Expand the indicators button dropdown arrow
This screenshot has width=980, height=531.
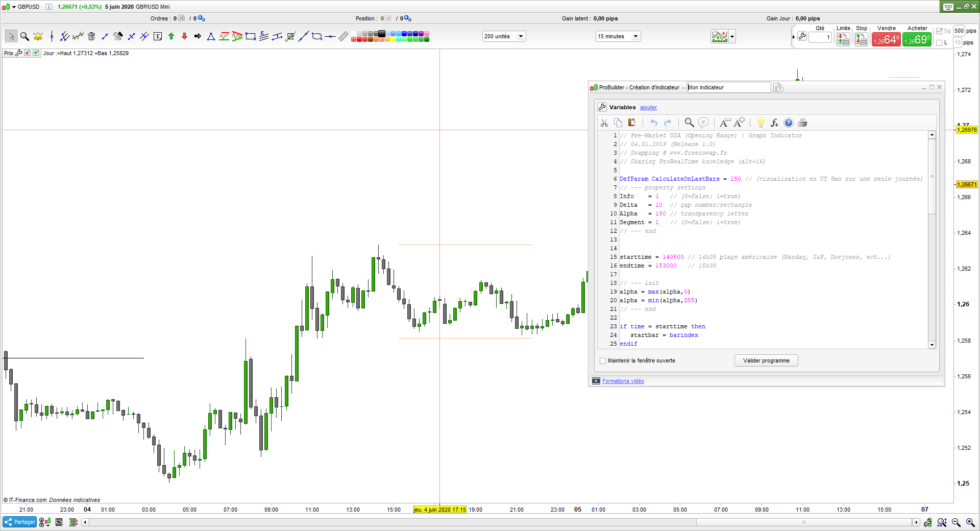732,36
